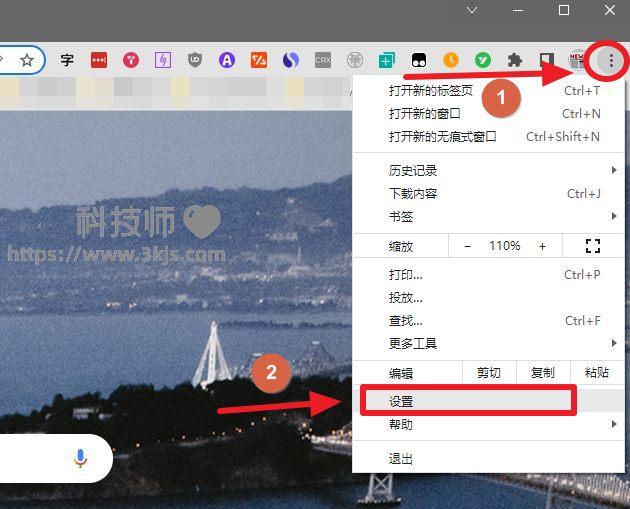Start voice search with microphone icon

(80, 458)
